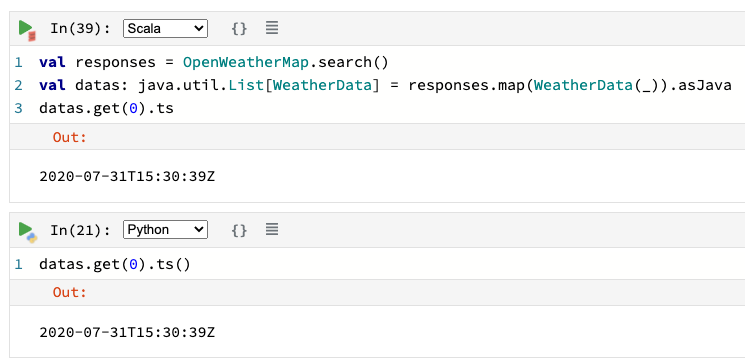Open lines menu icon in Python cell
The width and height of the screenshot is (745, 362).
click(x=272, y=229)
